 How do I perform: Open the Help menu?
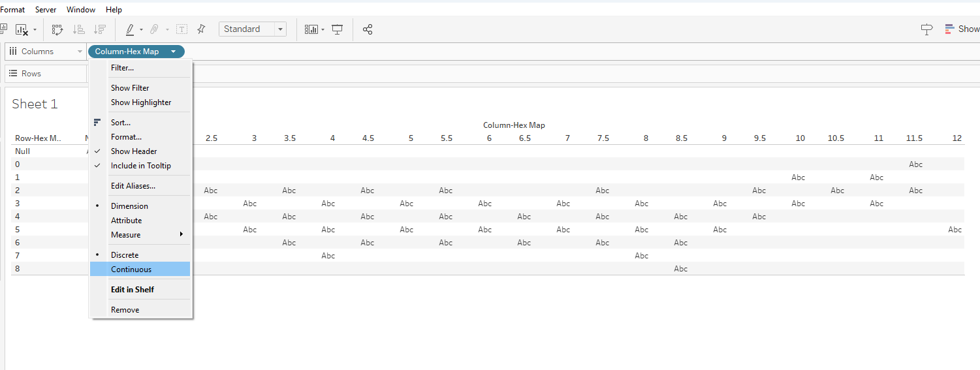tap(114, 10)
